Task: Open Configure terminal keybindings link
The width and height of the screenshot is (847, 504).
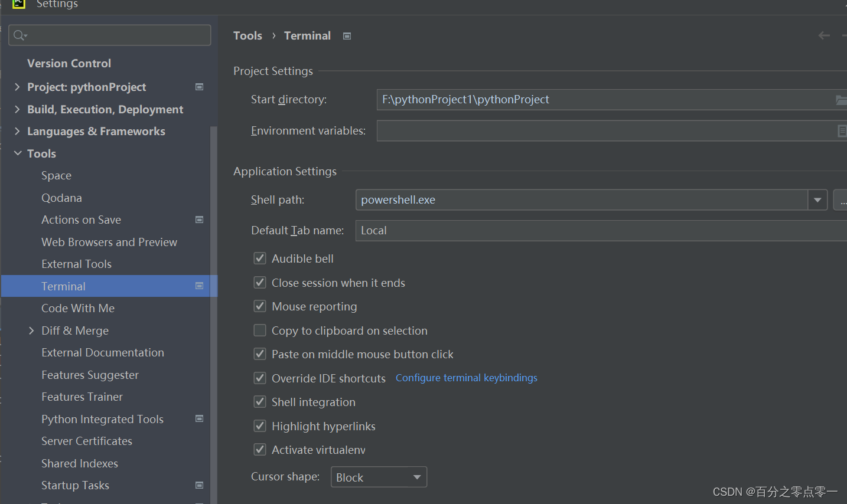Action: (x=466, y=378)
